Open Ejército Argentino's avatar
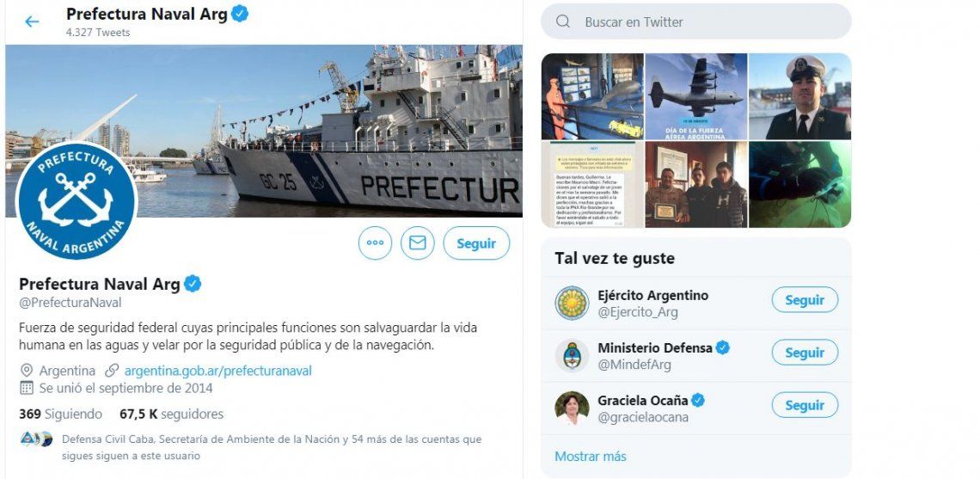The width and height of the screenshot is (980, 479). [572, 304]
